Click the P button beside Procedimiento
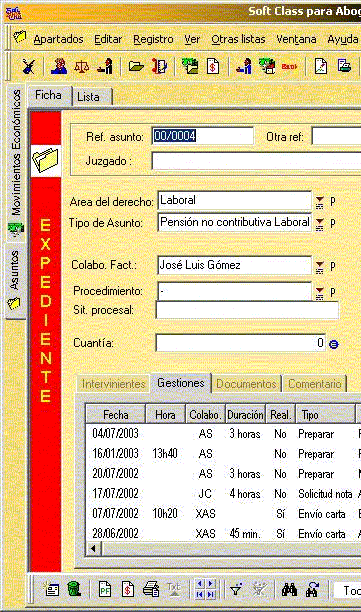 tap(333, 293)
